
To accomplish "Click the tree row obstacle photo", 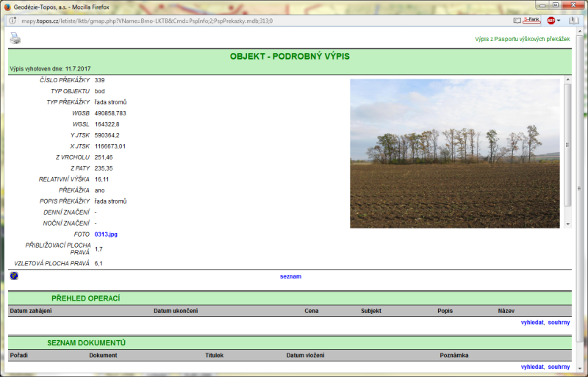I will [454, 154].
